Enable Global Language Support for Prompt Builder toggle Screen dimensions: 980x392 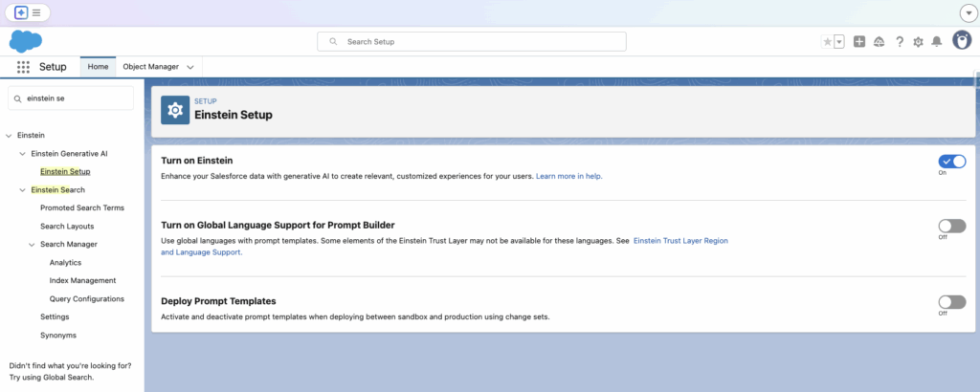[952, 226]
